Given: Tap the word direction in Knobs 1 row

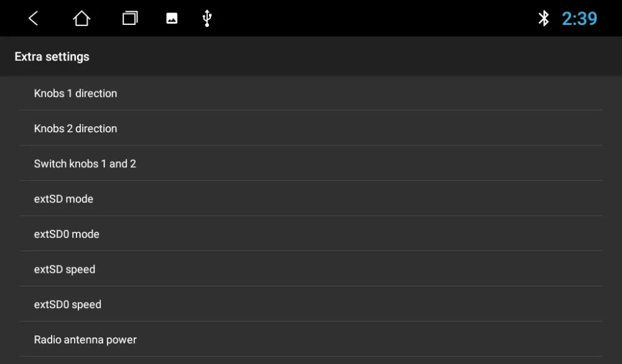Looking at the screenshot, I should pyautogui.click(x=96, y=93).
